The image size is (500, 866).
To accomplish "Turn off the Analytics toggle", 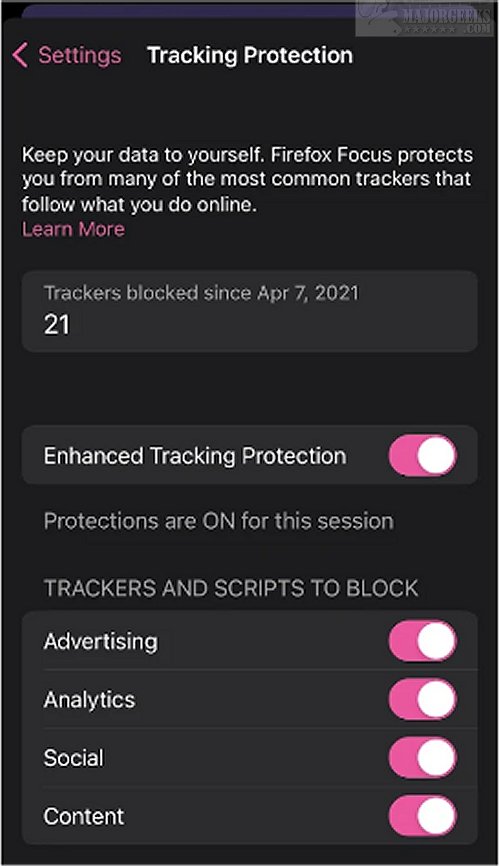I will click(423, 699).
